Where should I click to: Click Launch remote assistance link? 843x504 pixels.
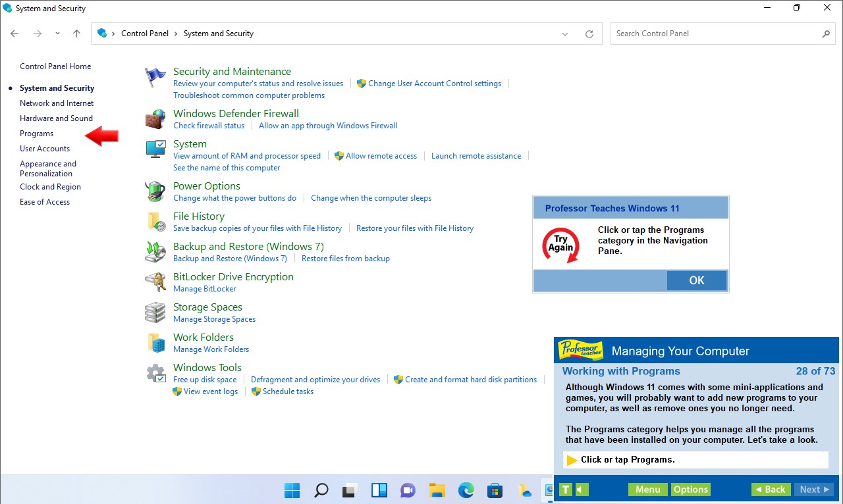pos(476,156)
